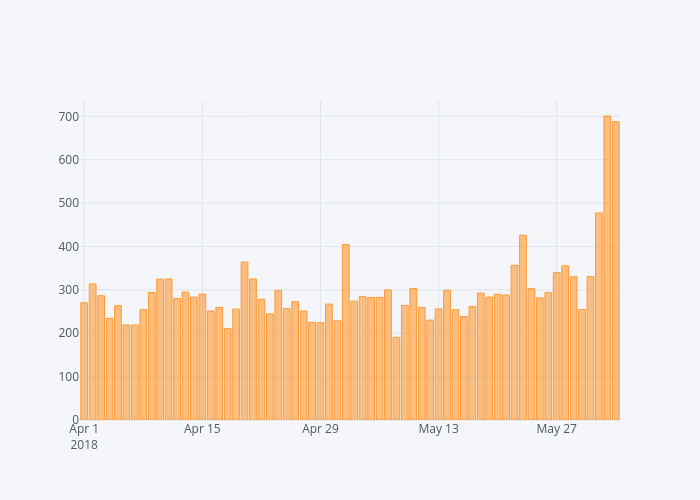Click the 400 y-axis tick label
The width and height of the screenshot is (700, 500).
click(x=68, y=247)
